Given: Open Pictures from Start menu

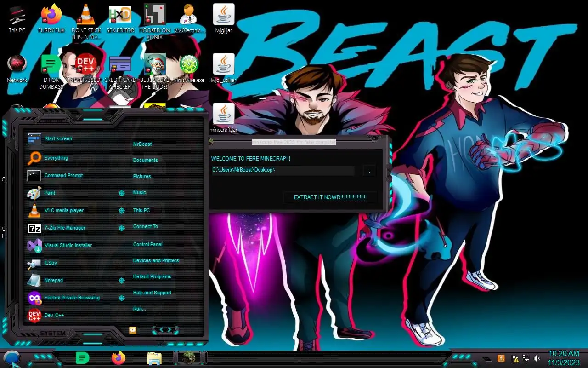Looking at the screenshot, I should 142,177.
